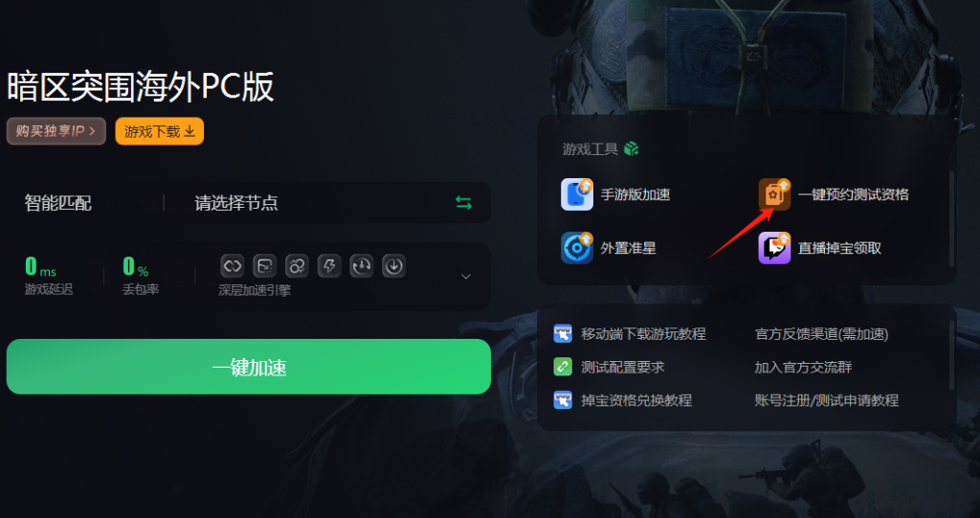Click the paired-circles swap engine icon
980x518 pixels.
click(x=297, y=266)
